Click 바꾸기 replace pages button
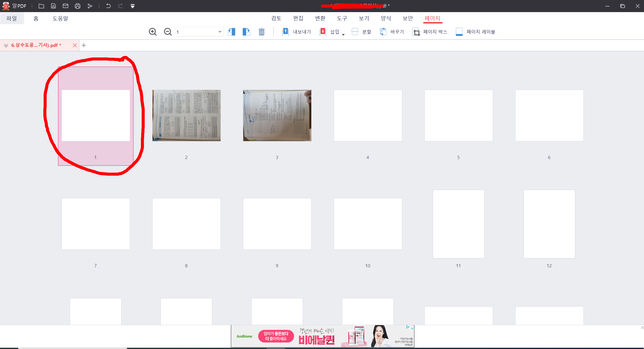The width and height of the screenshot is (644, 349). (392, 32)
